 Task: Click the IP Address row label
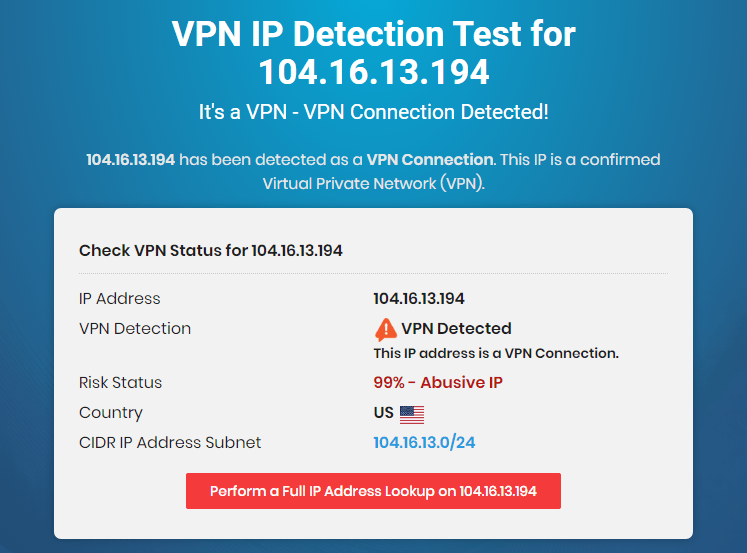point(120,299)
